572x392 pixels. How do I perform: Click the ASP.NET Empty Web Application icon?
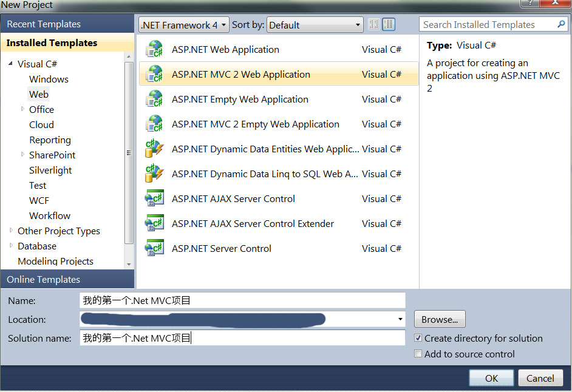(x=154, y=99)
